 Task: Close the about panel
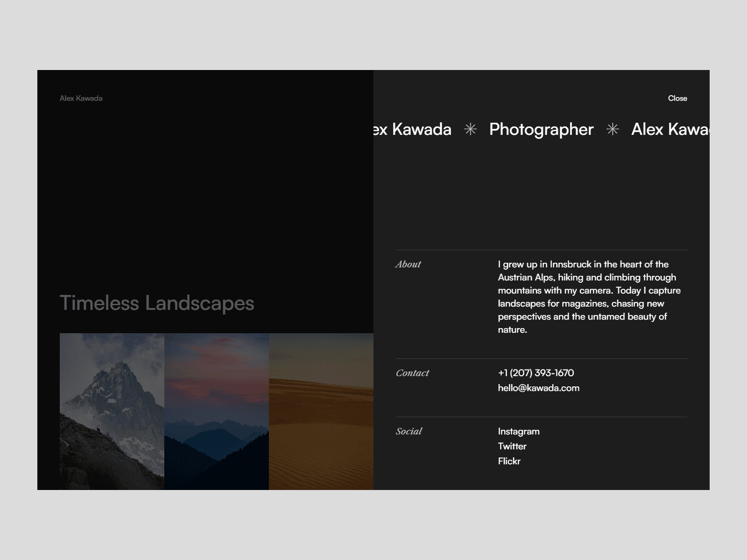click(677, 98)
